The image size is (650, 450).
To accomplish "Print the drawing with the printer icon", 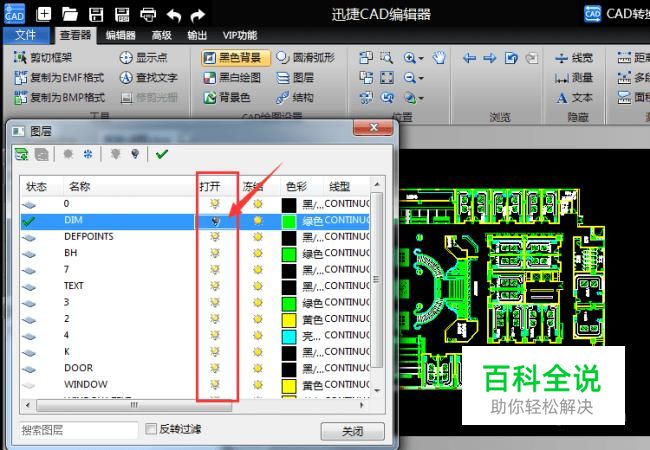I will (x=148, y=15).
